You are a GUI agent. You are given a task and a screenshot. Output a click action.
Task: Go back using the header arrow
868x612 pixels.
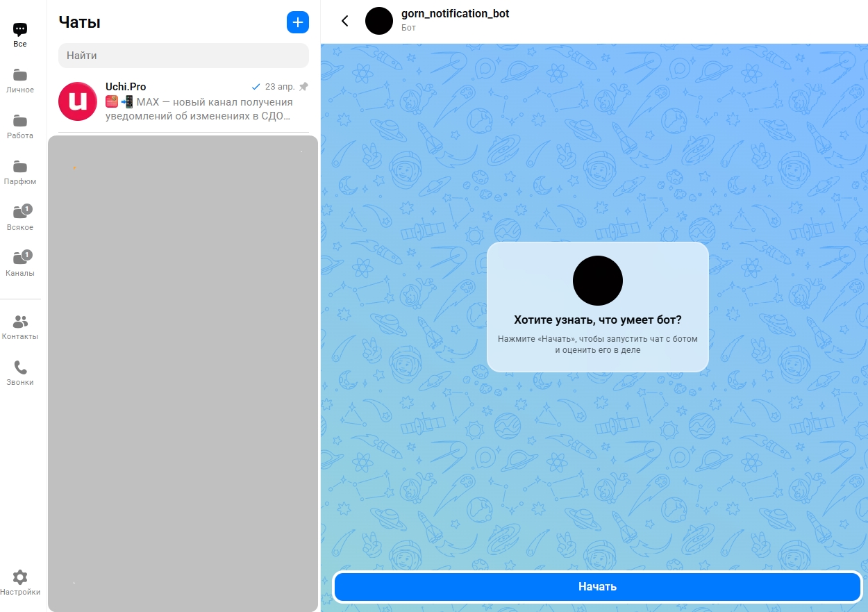(x=345, y=21)
